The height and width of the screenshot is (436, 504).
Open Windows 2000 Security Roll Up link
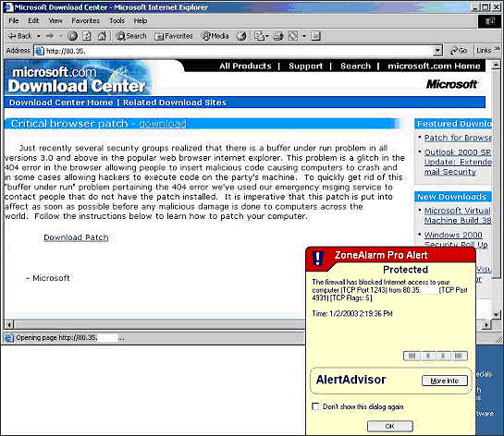click(456, 239)
